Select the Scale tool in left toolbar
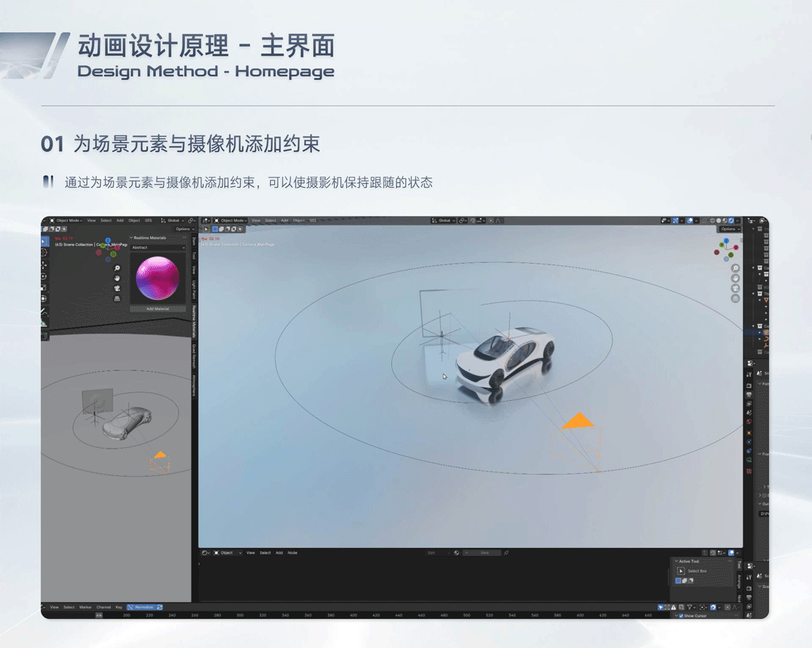 (x=44, y=288)
